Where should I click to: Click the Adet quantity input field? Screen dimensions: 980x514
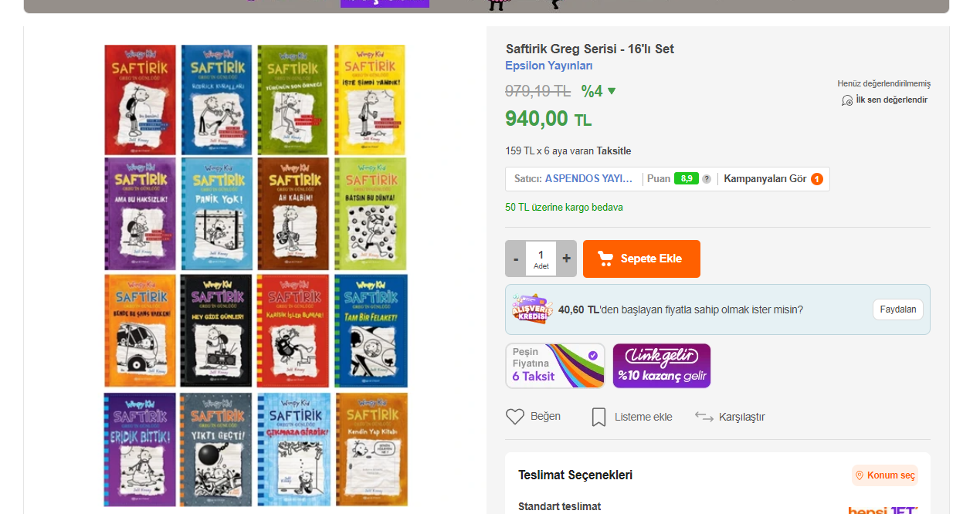pos(541,259)
